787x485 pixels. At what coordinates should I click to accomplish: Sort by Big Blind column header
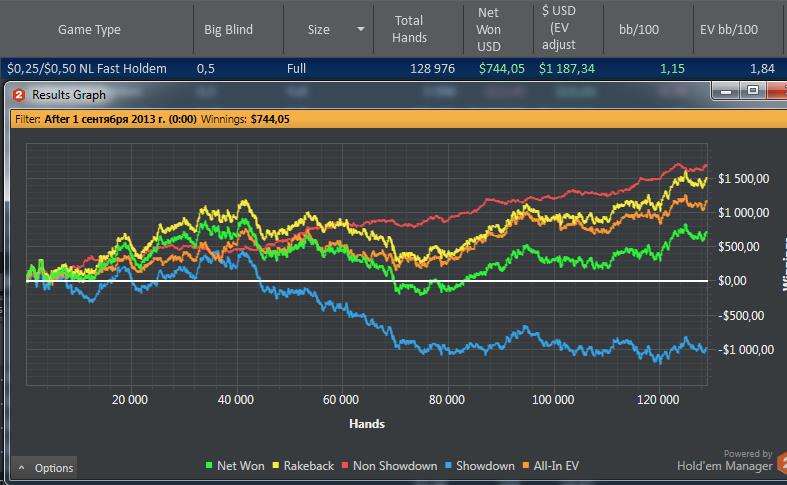pyautogui.click(x=228, y=30)
